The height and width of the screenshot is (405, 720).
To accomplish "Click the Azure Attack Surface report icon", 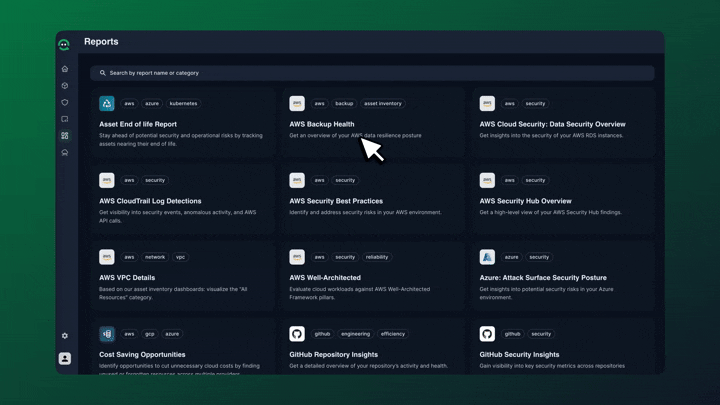I will 487,257.
